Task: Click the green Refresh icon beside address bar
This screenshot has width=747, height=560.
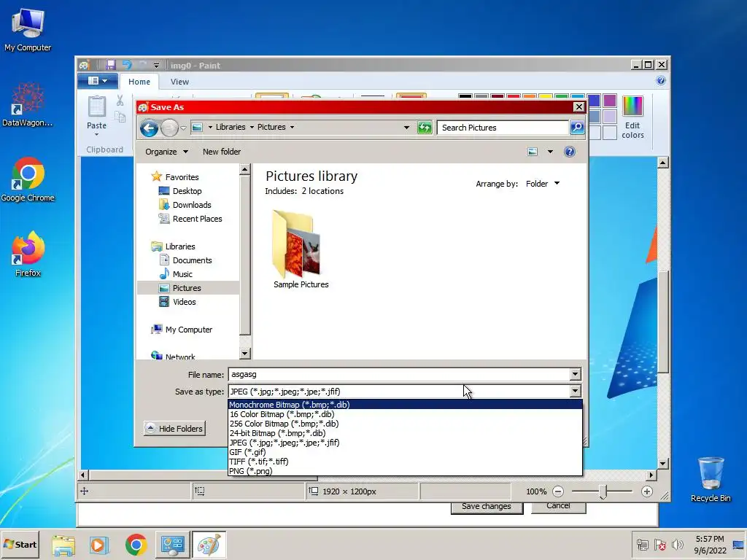Action: (x=424, y=127)
